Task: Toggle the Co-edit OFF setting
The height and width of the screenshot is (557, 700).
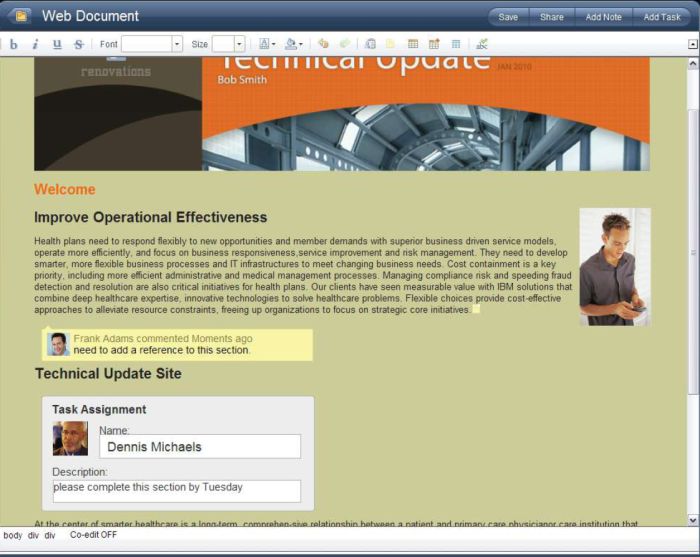Action: (x=93, y=535)
